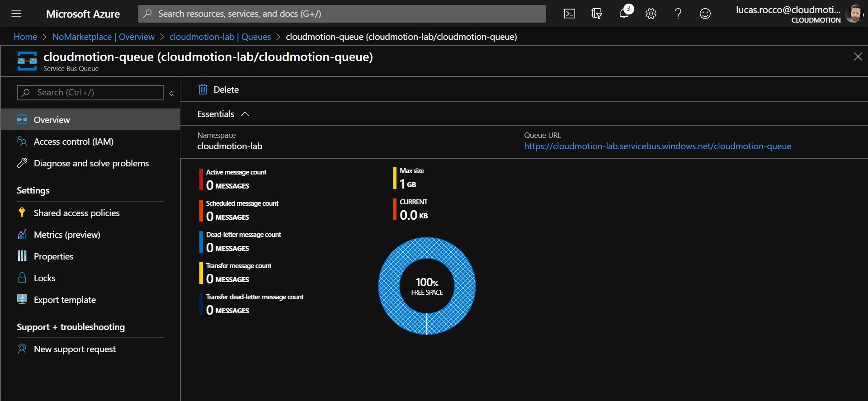Click the Metrics chart icon

22,234
